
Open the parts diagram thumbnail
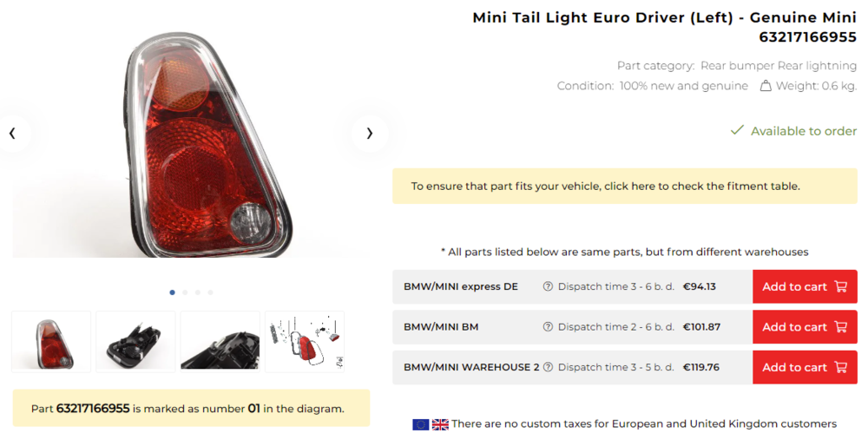coord(305,342)
